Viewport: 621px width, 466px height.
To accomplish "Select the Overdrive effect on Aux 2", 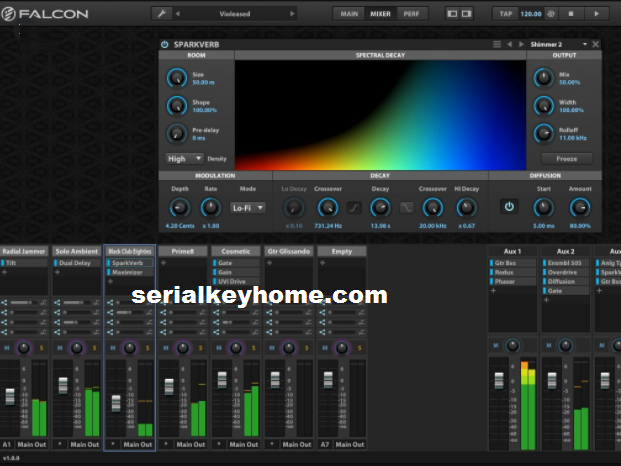I will [x=566, y=272].
